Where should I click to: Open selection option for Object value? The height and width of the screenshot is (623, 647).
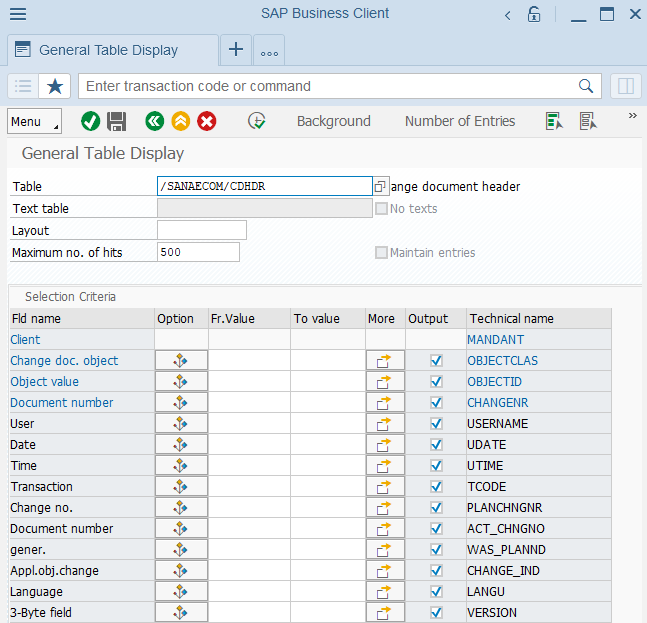coord(181,382)
